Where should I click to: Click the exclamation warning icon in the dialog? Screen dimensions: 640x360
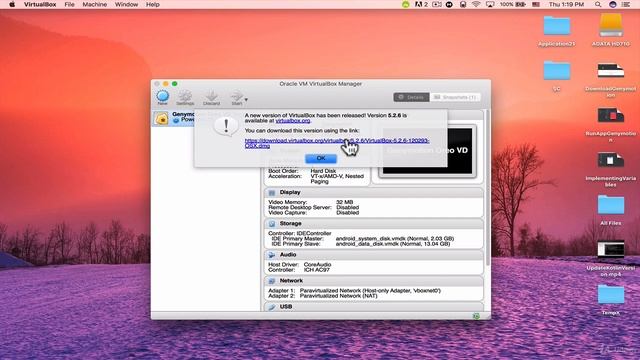point(226,126)
